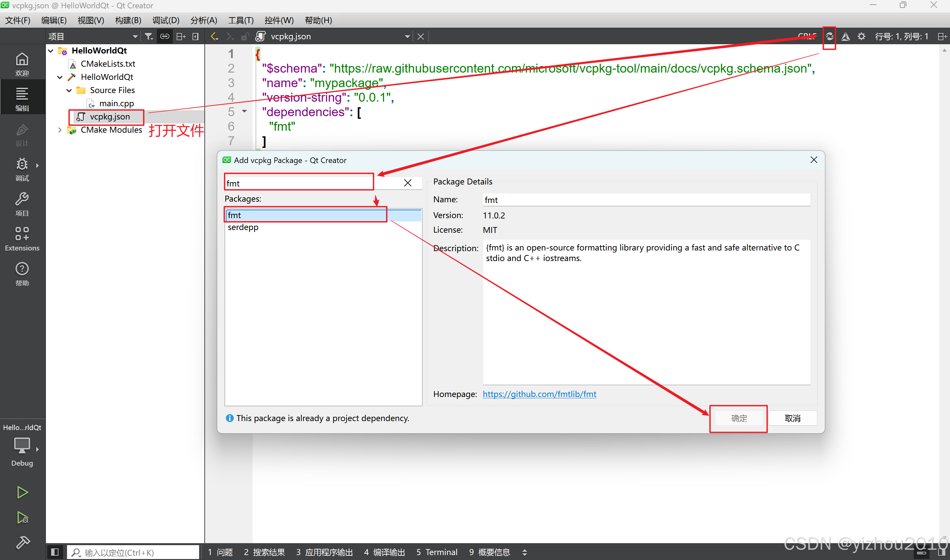The height and width of the screenshot is (560, 950).
Task: Select fmt in the Packages list
Action: [x=323, y=215]
